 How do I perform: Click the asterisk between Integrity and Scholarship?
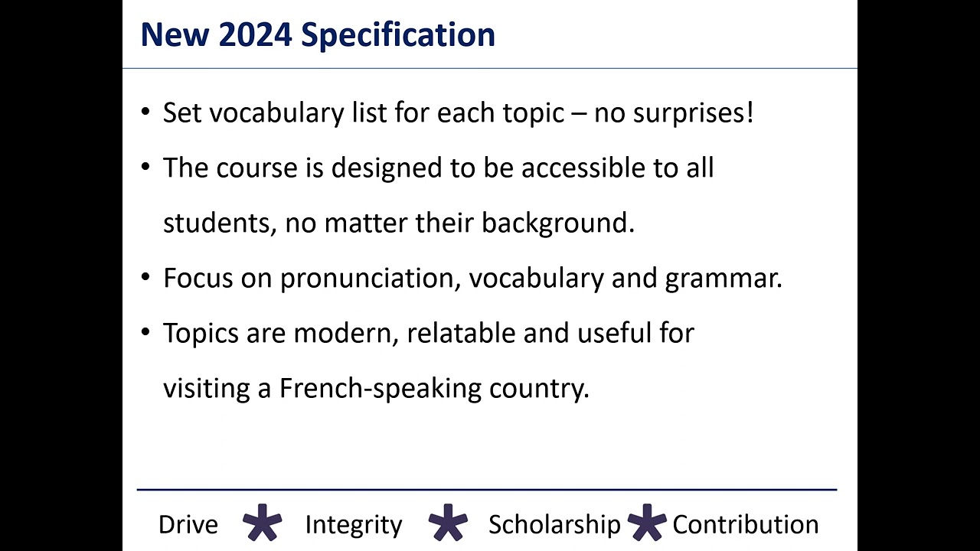point(448,523)
